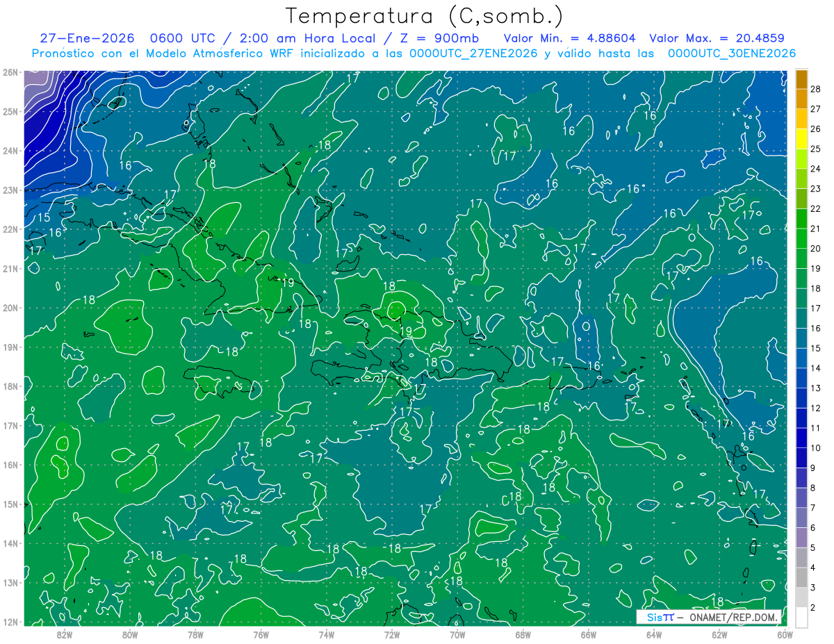Image resolution: width=834 pixels, height=644 pixels.
Task: Click the 14N latitude axis label
Action: 10,543
